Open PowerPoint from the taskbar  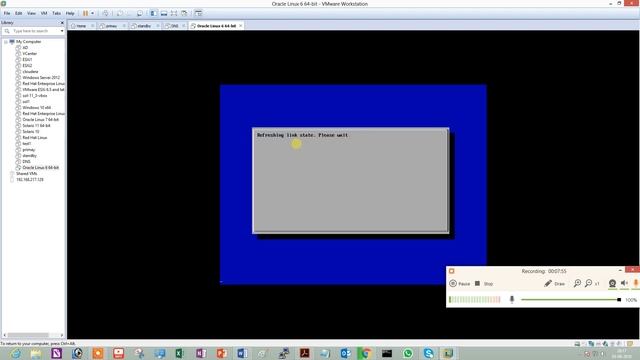221,353
